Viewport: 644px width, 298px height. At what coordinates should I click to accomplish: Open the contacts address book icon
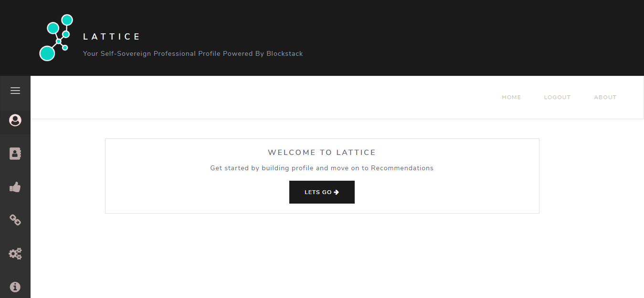coord(15,153)
